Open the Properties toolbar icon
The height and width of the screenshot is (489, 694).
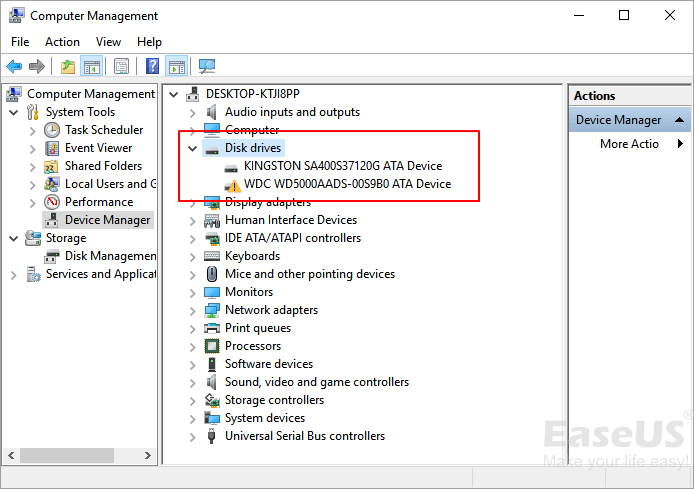coord(121,67)
